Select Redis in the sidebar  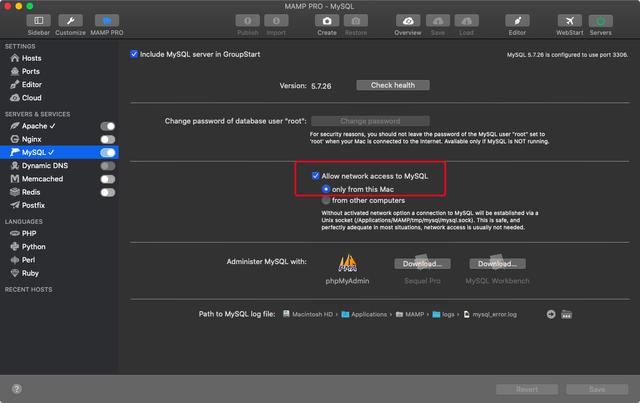[x=25, y=192]
